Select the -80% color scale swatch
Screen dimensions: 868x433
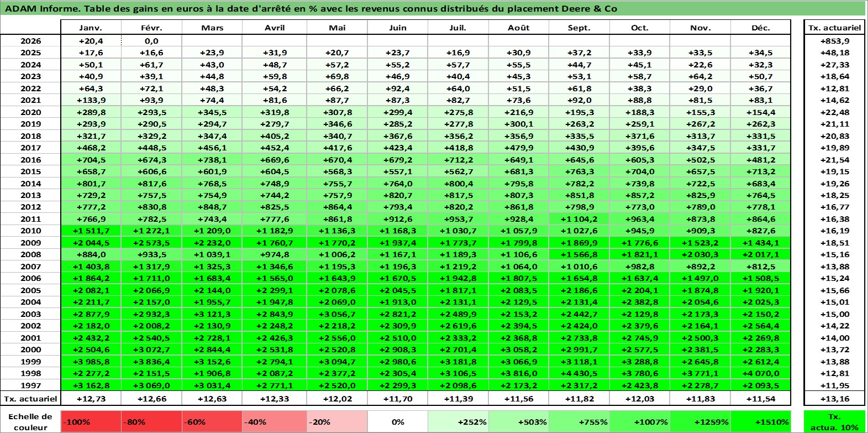(x=151, y=421)
